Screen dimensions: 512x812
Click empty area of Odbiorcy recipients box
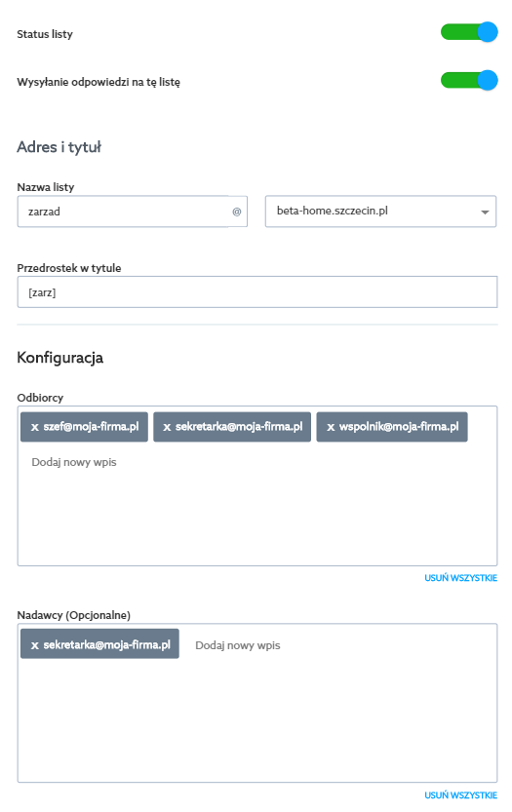[x=257, y=518]
